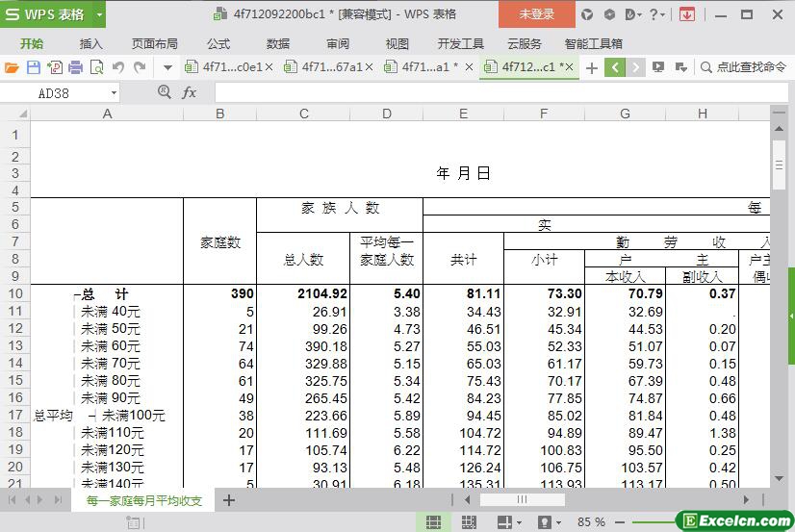Go to last sheet navigation arrow
The width and height of the screenshot is (795, 532).
[58, 500]
